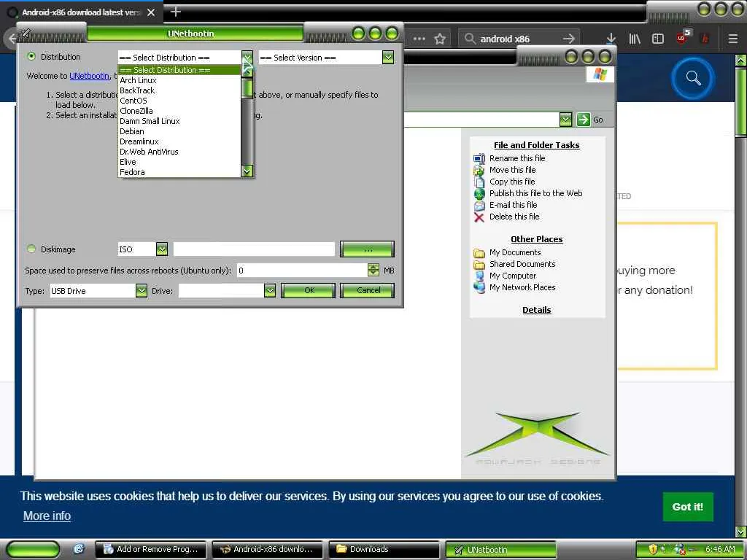Click the persistence space MB field
The image size is (747, 560).
[303, 270]
